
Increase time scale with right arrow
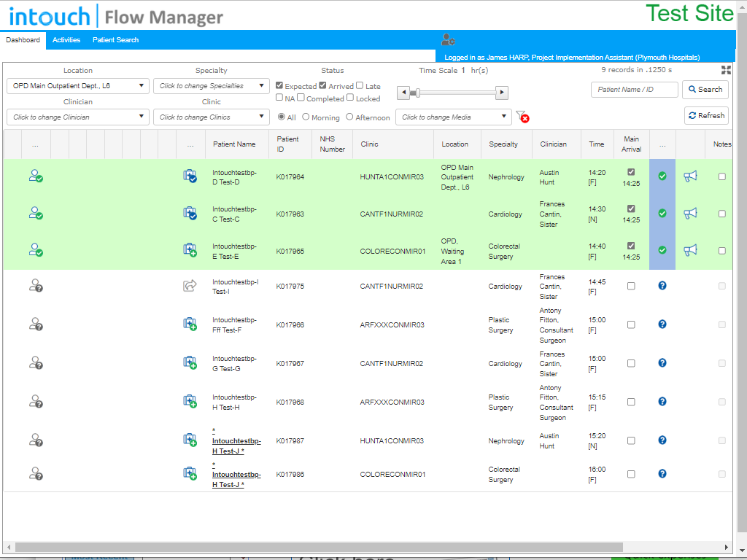pyautogui.click(x=502, y=93)
